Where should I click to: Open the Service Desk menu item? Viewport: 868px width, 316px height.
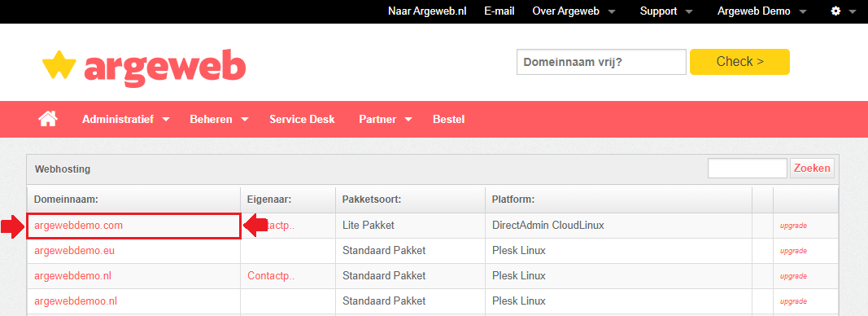pyautogui.click(x=303, y=119)
